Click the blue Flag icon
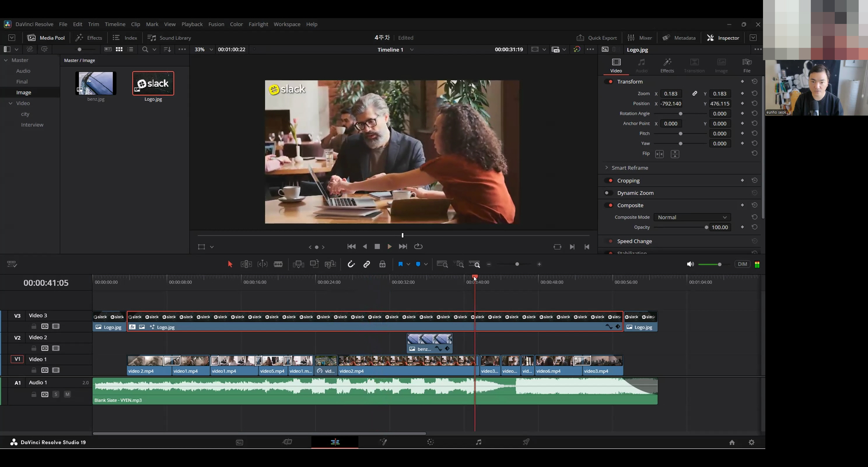The width and height of the screenshot is (868, 467). point(400,264)
